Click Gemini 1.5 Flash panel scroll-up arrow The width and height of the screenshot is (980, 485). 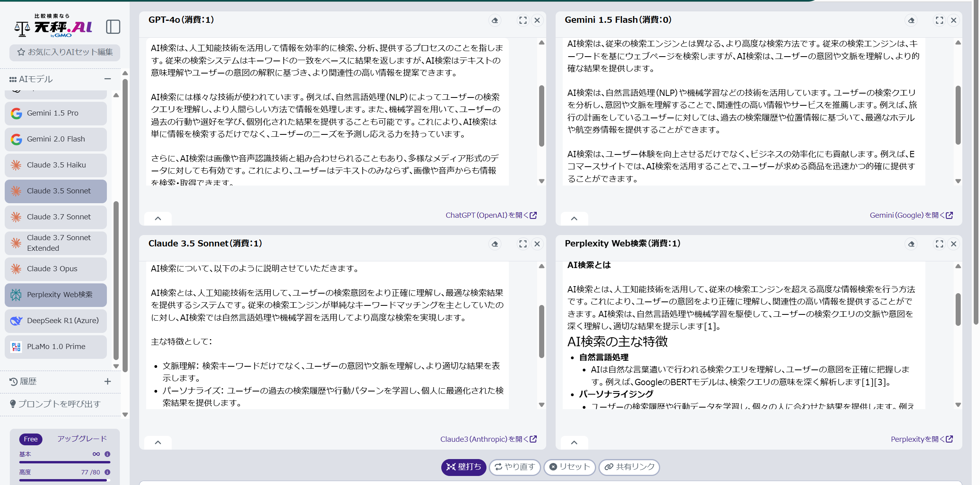coord(958,42)
